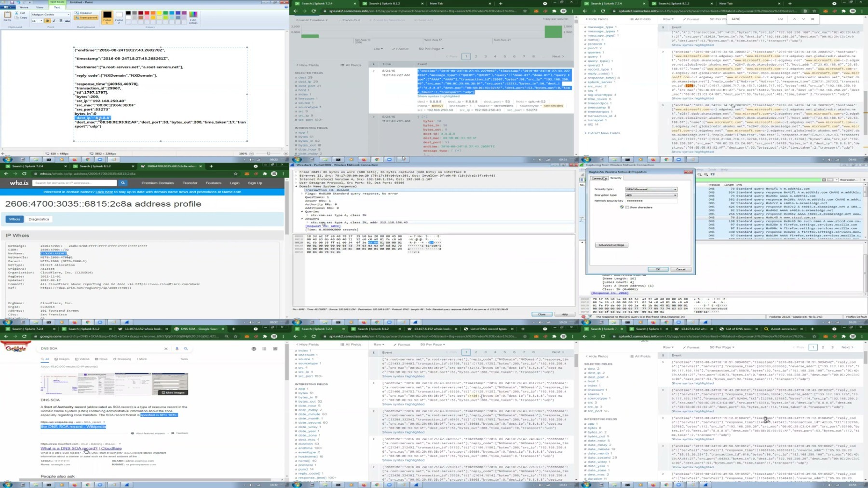868x488 pixels.
Task: Click the who.is logo
Action: tap(19, 183)
